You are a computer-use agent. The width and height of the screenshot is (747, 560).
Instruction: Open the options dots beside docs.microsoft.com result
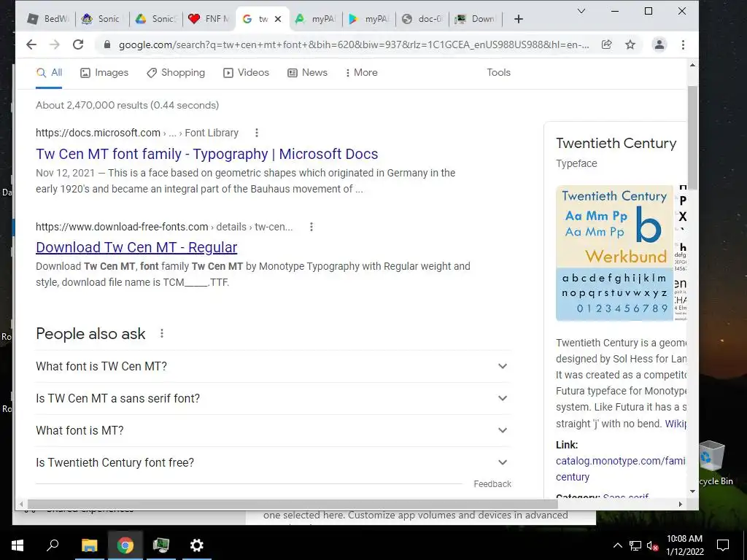point(257,133)
